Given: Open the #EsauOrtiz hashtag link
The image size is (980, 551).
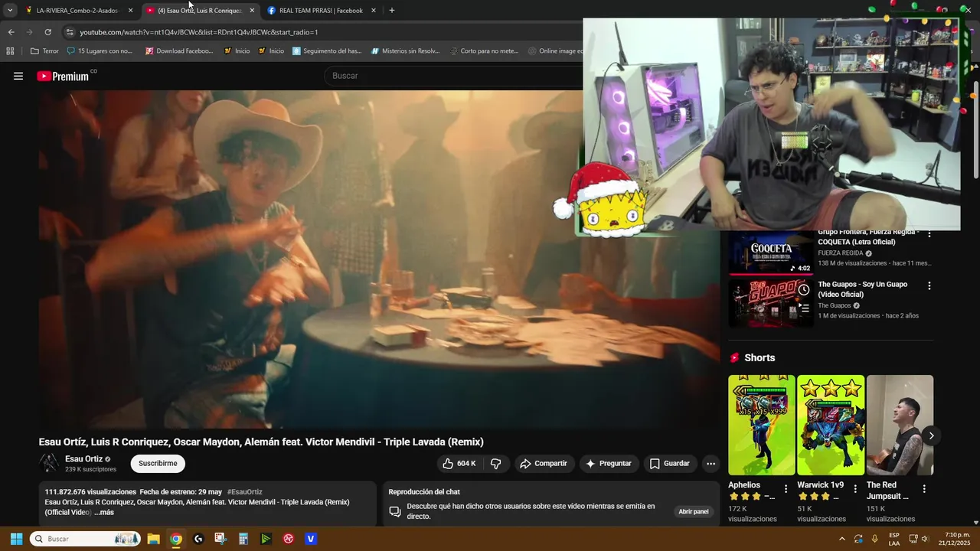Looking at the screenshot, I should [244, 492].
